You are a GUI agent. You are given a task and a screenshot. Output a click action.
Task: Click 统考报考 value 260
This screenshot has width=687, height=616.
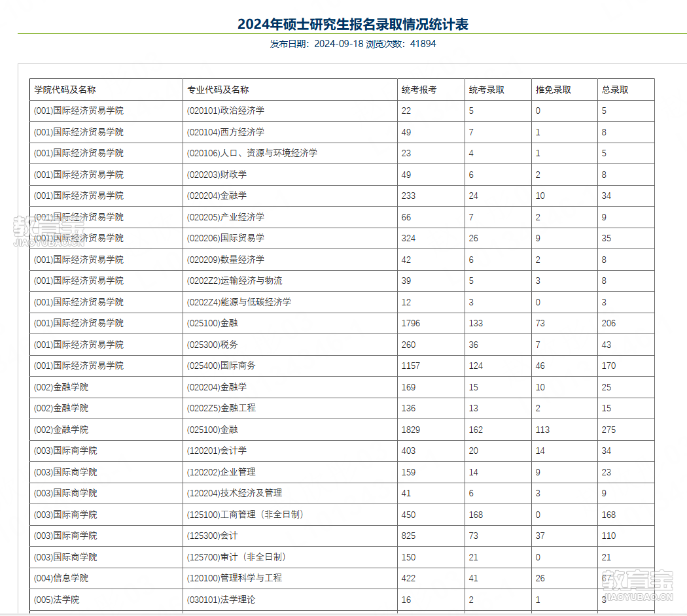408,345
